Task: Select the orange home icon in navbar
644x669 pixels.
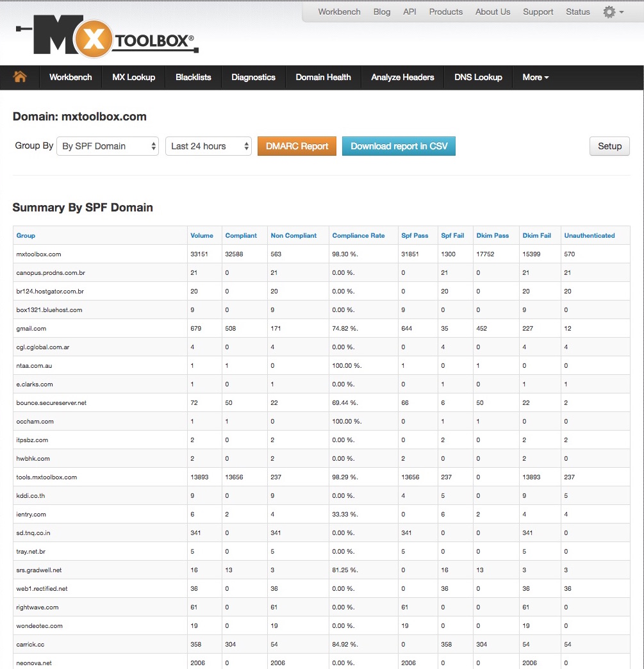Action: point(19,77)
